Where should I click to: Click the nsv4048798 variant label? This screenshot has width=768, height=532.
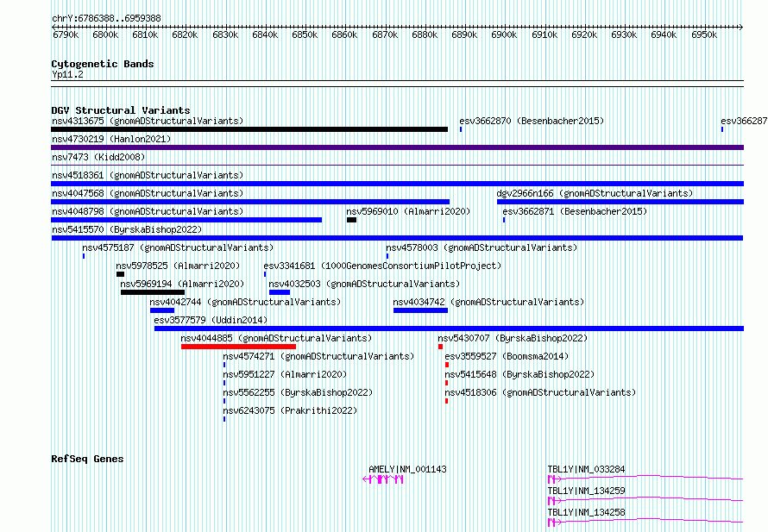148,211
